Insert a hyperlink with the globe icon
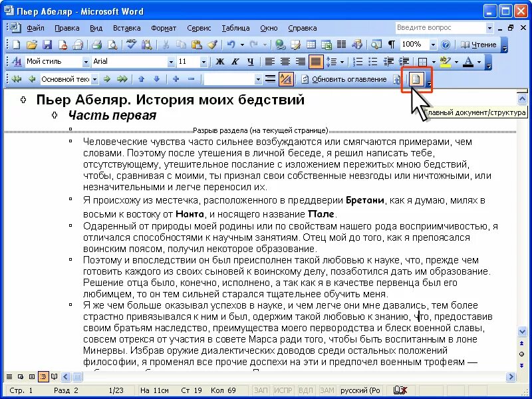The image size is (532, 399). tap(280, 45)
